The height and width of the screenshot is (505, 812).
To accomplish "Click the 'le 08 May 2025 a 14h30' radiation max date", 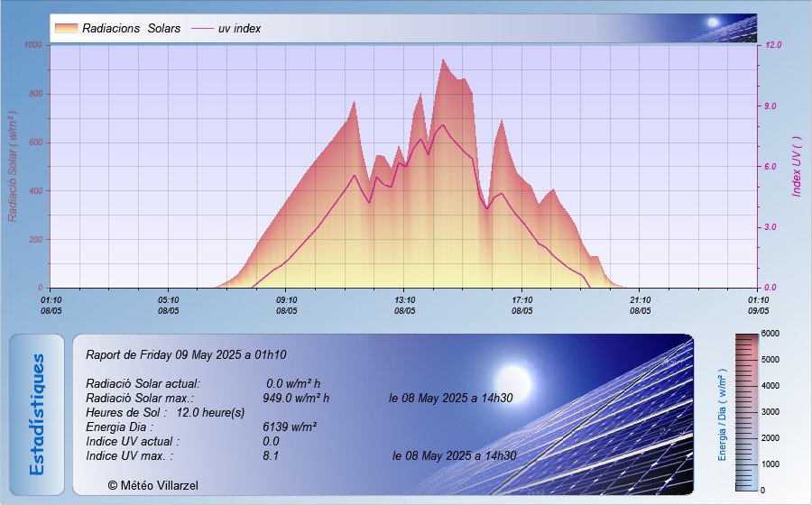I will click(x=451, y=399).
